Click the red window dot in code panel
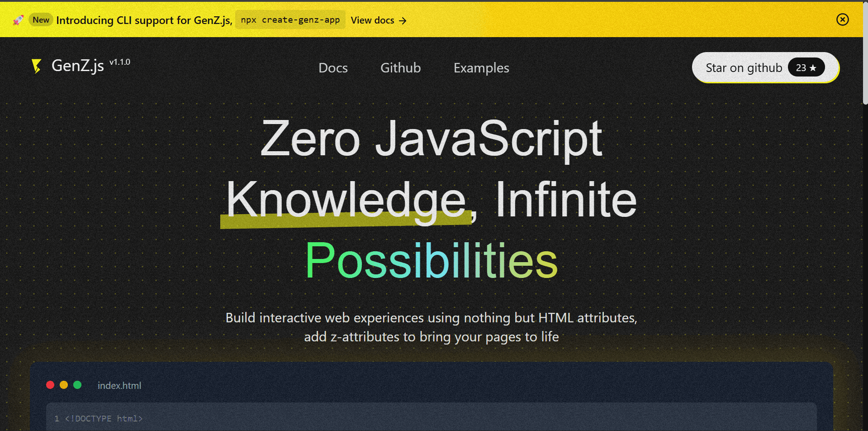Viewport: 868px width, 431px height. [50, 385]
